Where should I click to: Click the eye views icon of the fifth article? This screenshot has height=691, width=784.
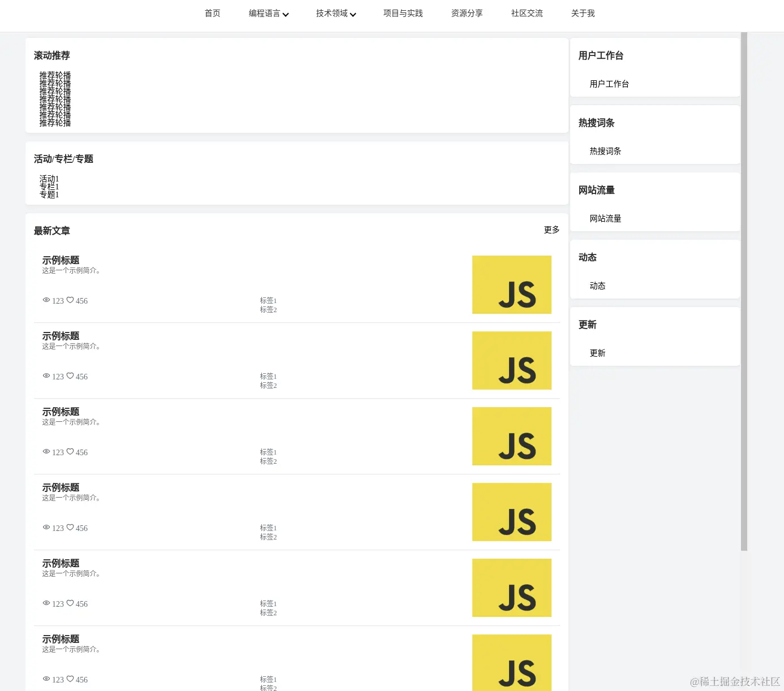click(x=46, y=603)
